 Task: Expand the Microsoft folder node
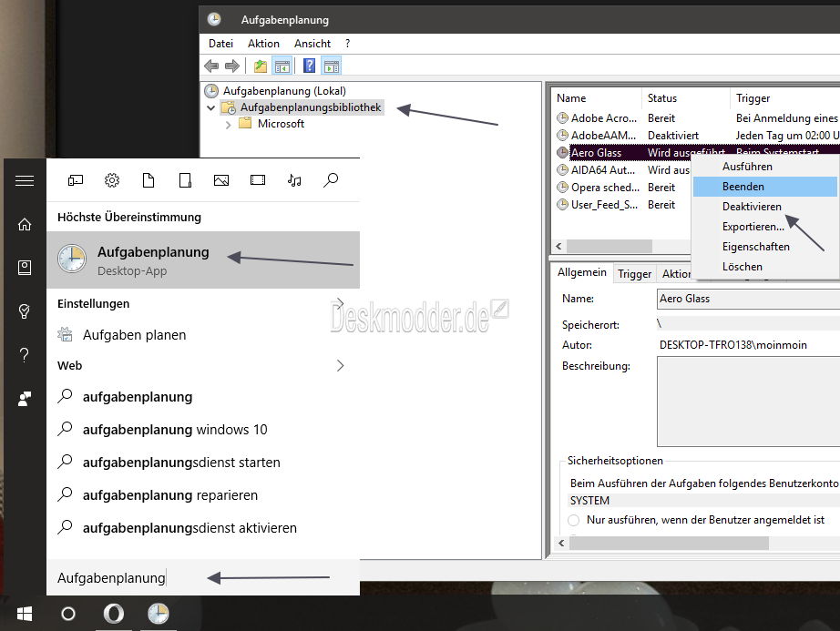pyautogui.click(x=228, y=125)
